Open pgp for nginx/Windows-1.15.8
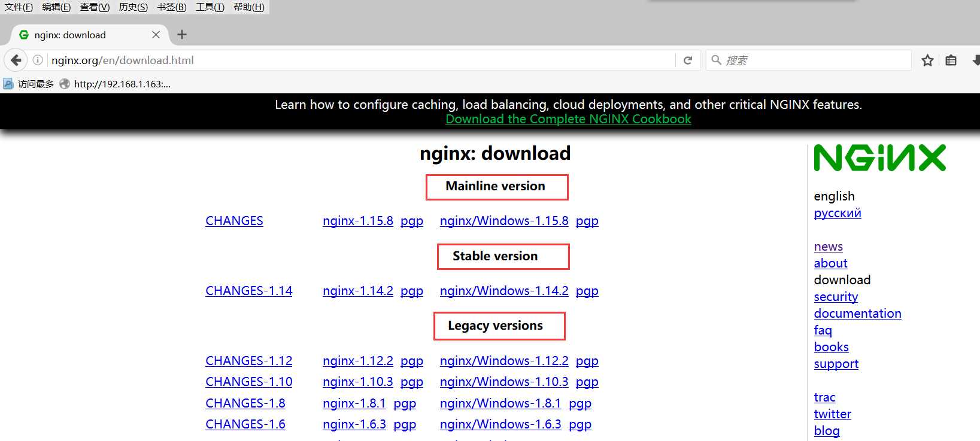Image resolution: width=980 pixels, height=441 pixels. [x=587, y=221]
